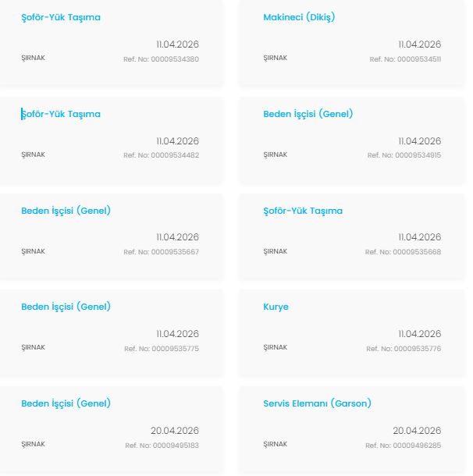The width and height of the screenshot is (473, 476).
Task: Open Beden İşçisi listing with ref 00009535775
Action: click(x=66, y=307)
